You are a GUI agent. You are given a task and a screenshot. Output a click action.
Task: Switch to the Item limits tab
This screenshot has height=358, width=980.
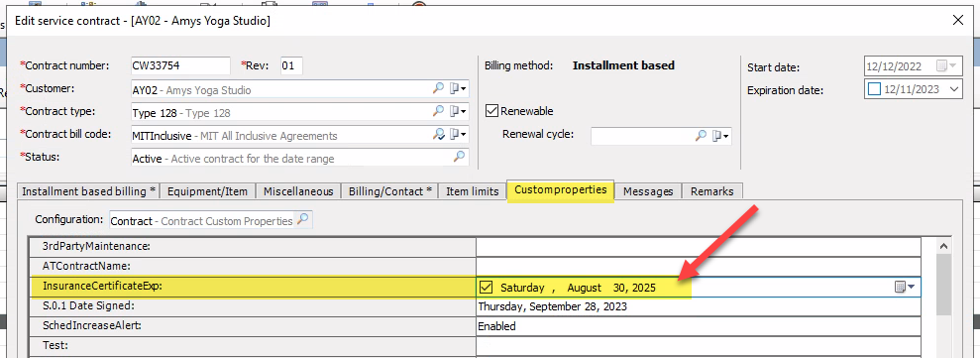pos(473,191)
